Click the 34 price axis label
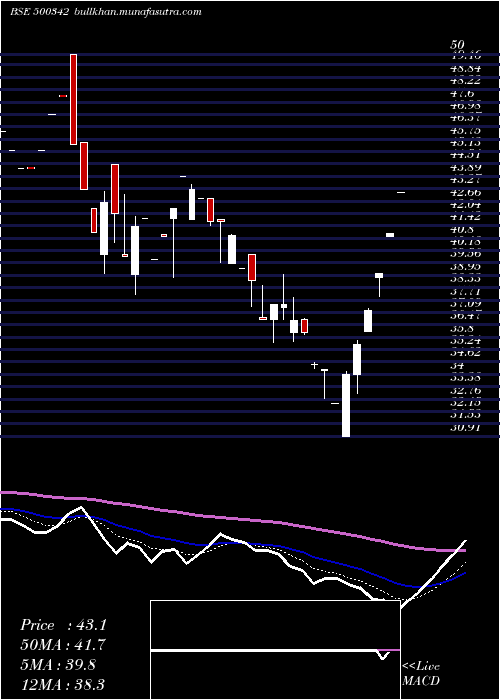This screenshot has width=500, height=700. pos(457,365)
